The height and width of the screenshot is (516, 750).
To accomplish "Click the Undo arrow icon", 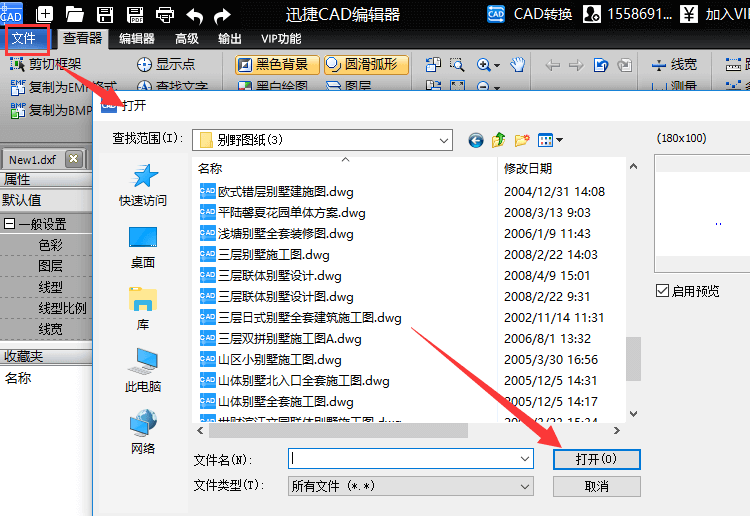I will (x=195, y=16).
